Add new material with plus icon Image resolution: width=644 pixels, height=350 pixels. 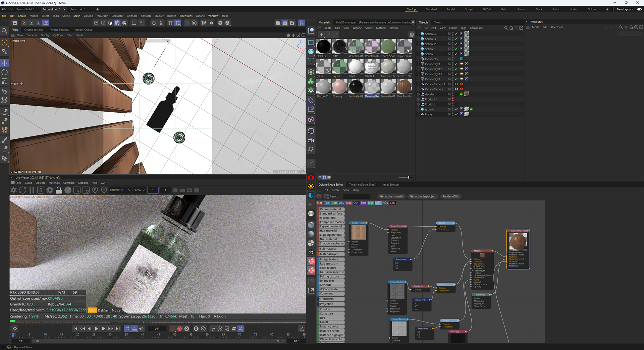(321, 35)
